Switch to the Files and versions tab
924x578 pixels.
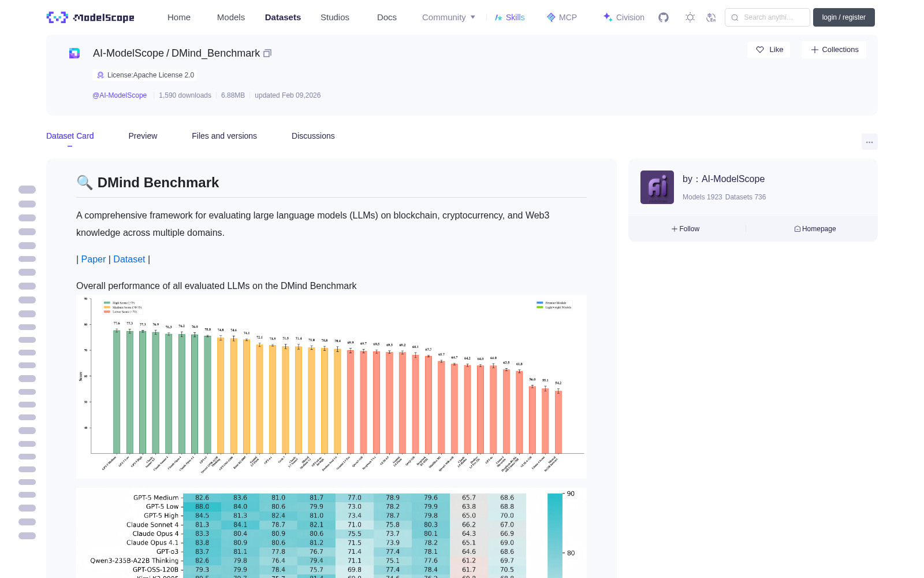tap(224, 136)
